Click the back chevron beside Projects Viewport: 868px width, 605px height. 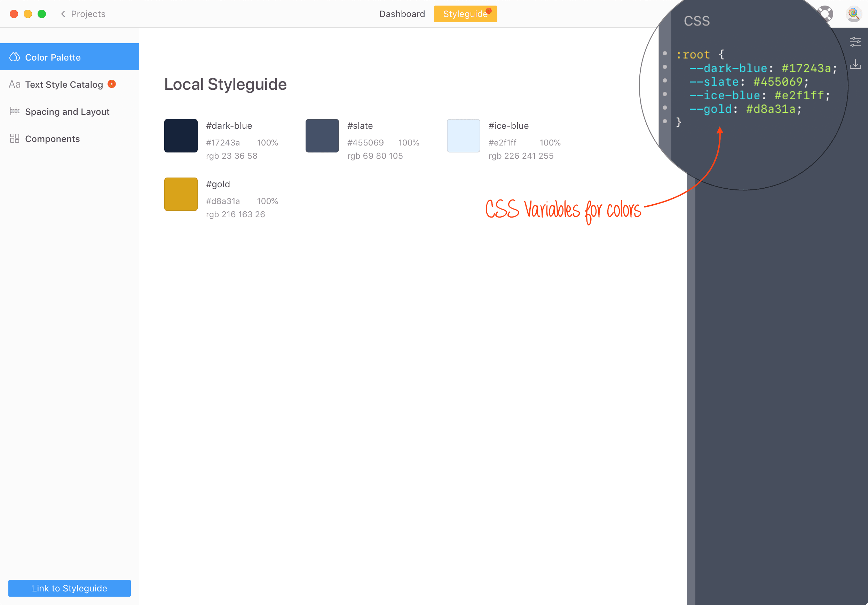63,14
